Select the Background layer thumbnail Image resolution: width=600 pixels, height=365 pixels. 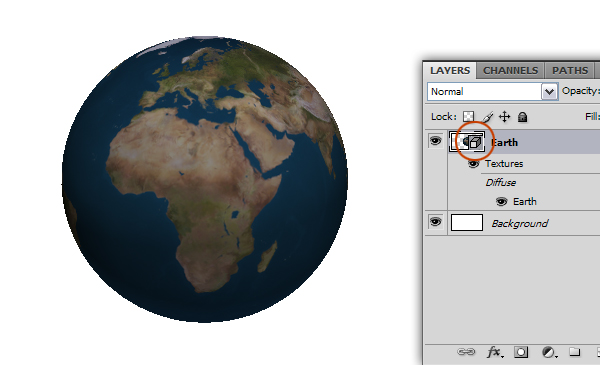[x=467, y=223]
